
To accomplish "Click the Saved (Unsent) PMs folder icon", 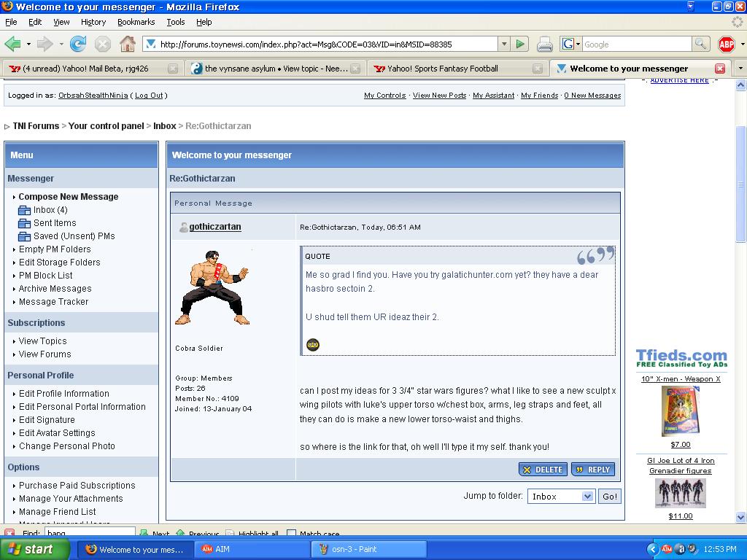I will tap(24, 237).
